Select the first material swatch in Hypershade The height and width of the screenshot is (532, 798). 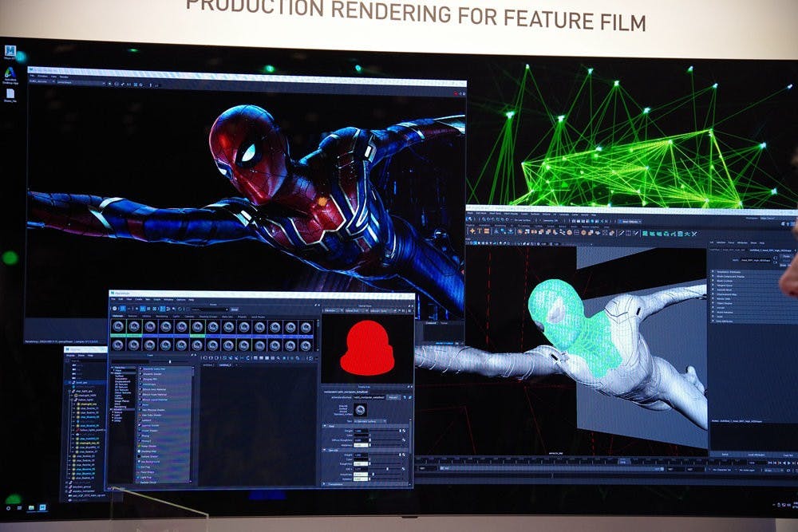(118, 326)
